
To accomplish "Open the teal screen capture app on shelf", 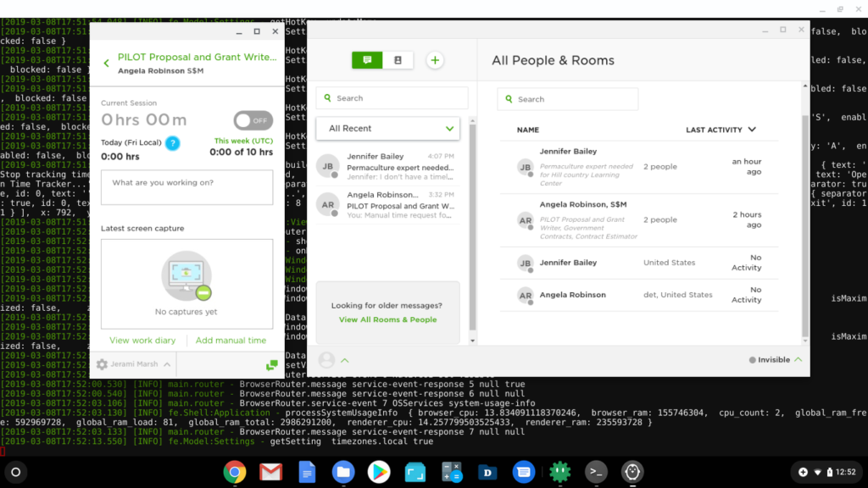I will [x=415, y=472].
